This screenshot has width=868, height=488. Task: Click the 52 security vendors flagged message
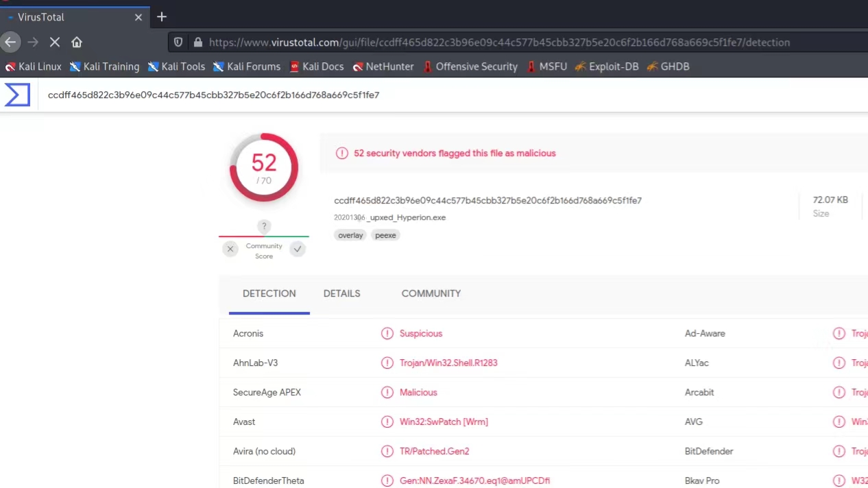click(x=455, y=153)
